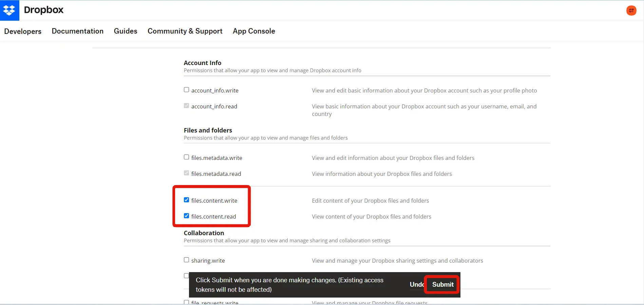
Task: Click the account_info.read checkbox
Action: (x=186, y=106)
